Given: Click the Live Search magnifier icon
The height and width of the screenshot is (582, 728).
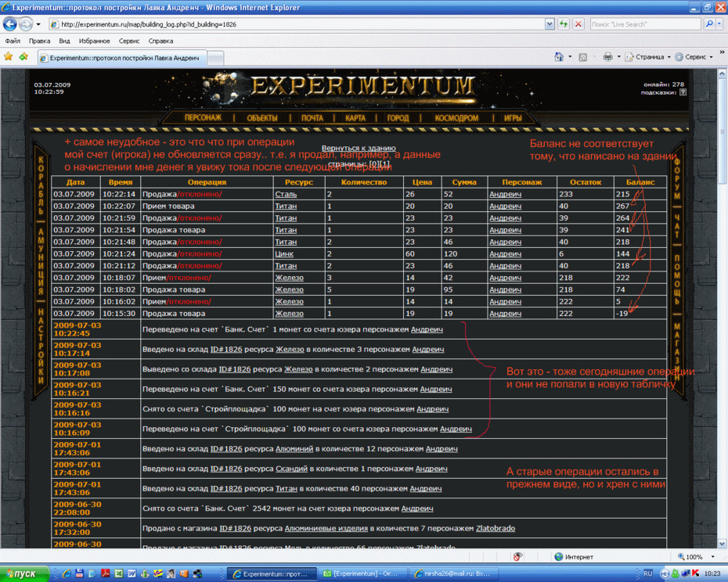Looking at the screenshot, I should 709,24.
